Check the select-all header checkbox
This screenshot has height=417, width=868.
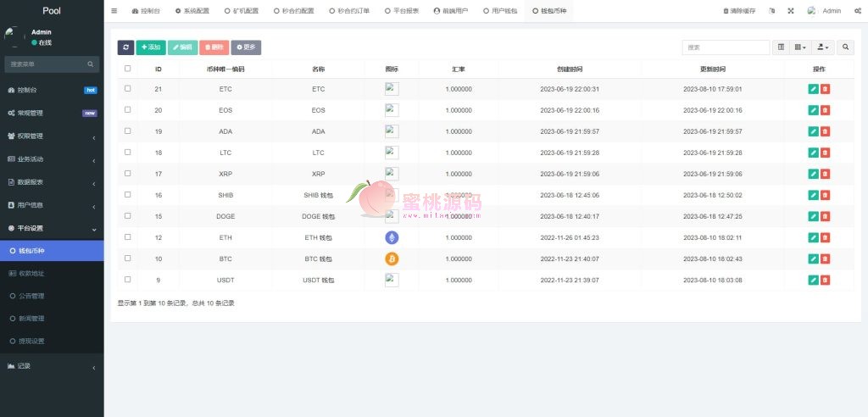(x=128, y=69)
